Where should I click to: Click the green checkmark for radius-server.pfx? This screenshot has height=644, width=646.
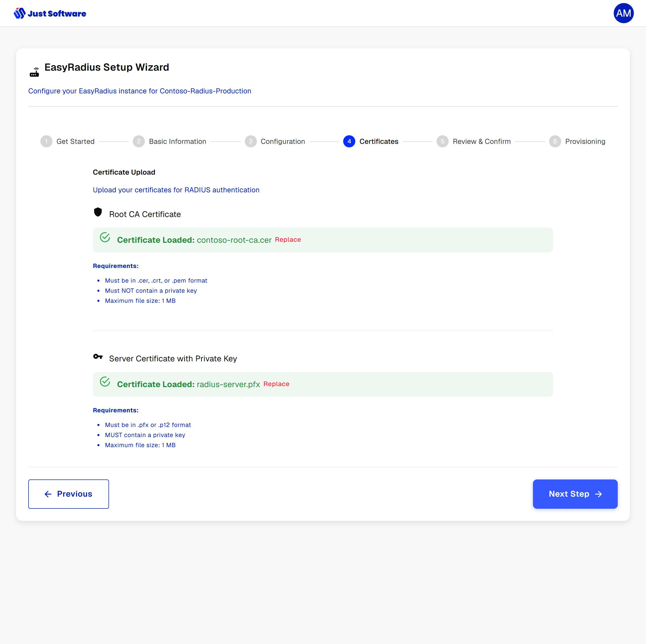tap(105, 382)
